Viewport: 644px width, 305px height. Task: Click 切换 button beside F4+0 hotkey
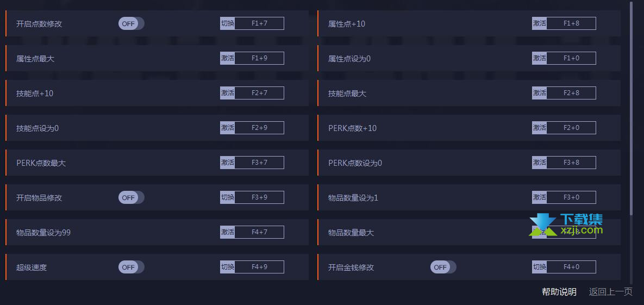[x=539, y=267]
